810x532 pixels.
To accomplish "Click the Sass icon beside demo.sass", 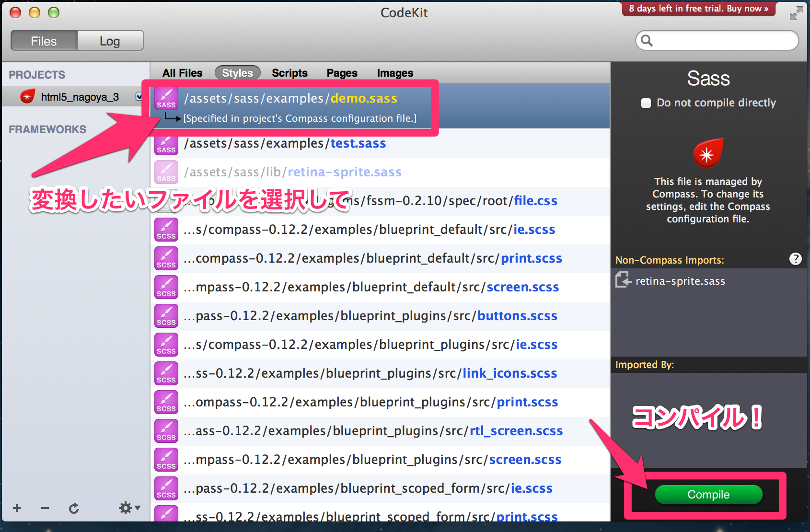I will pos(166,98).
